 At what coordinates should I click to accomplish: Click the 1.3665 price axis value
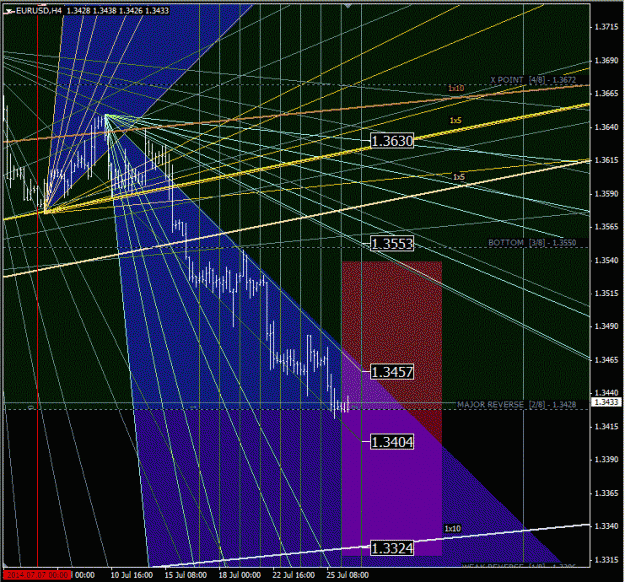click(606, 93)
